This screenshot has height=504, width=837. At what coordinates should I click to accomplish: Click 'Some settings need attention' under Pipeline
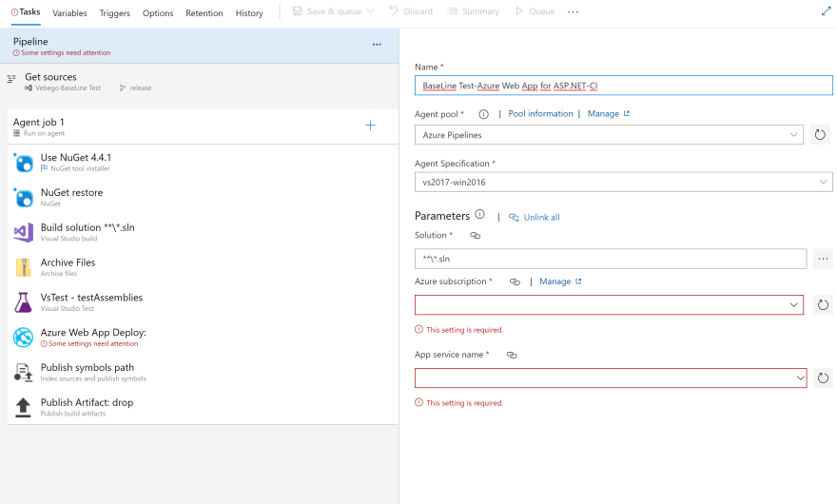pos(66,53)
